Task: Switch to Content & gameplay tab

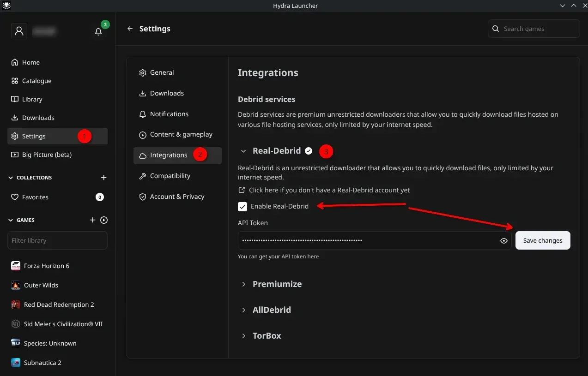Action: 177,134
